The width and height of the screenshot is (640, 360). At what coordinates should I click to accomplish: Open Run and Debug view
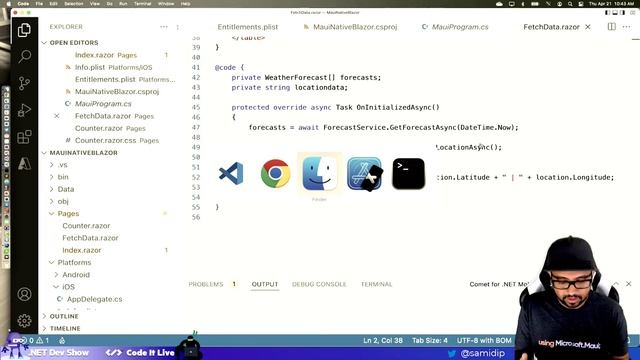pos(24,110)
